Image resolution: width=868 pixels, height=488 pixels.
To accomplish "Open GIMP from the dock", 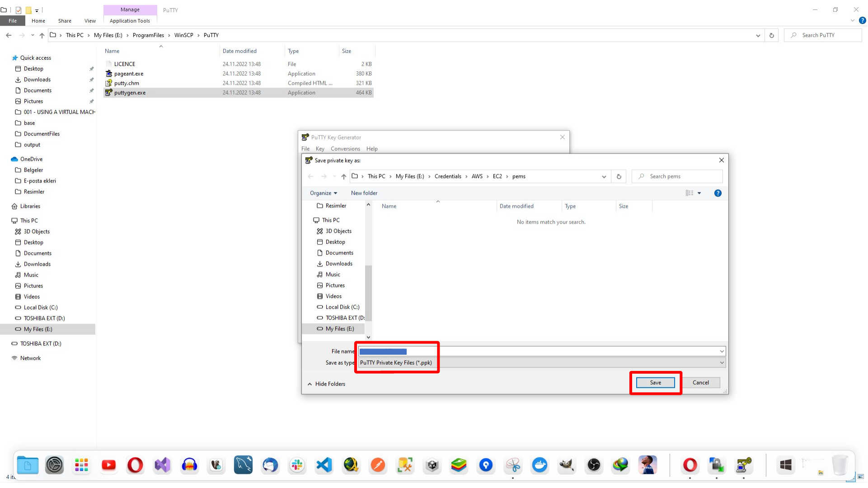I will pos(567,465).
